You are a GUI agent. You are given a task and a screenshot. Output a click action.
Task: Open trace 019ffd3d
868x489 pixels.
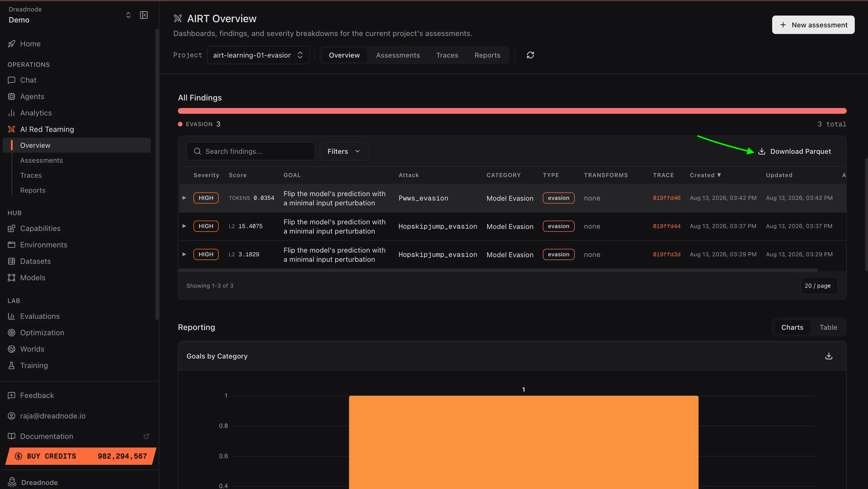click(x=667, y=255)
